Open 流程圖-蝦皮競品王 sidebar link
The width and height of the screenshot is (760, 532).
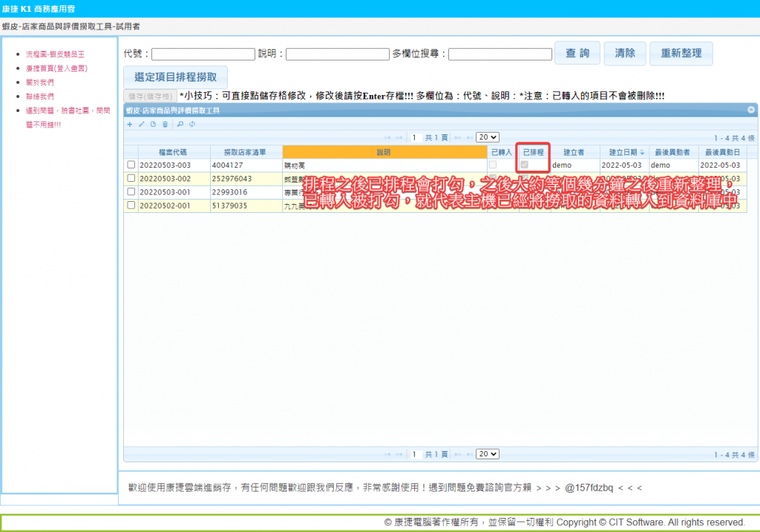click(x=56, y=54)
